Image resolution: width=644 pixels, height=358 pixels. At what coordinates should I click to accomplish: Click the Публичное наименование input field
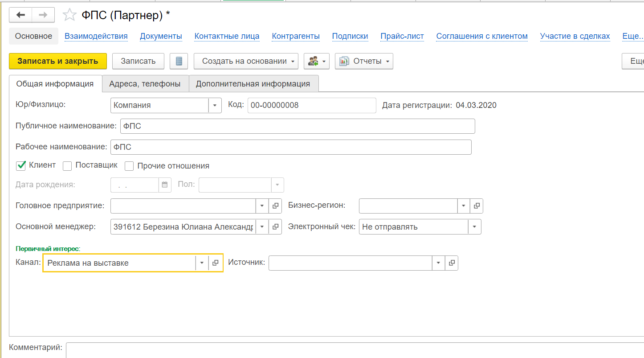pyautogui.click(x=297, y=126)
